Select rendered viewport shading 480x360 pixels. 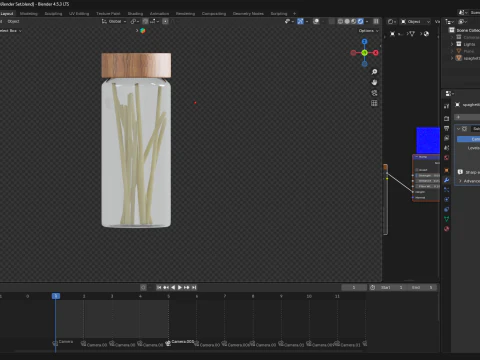click(360, 21)
